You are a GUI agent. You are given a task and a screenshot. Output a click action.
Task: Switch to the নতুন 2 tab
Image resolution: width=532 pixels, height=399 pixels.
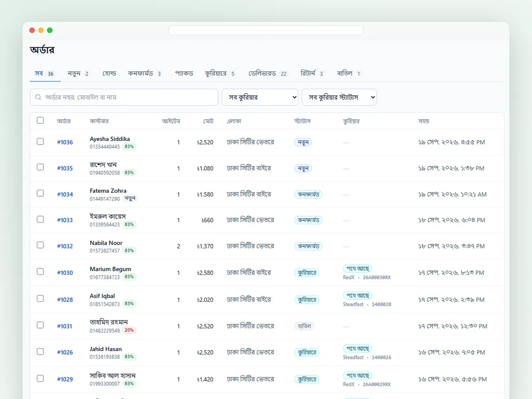coord(78,74)
